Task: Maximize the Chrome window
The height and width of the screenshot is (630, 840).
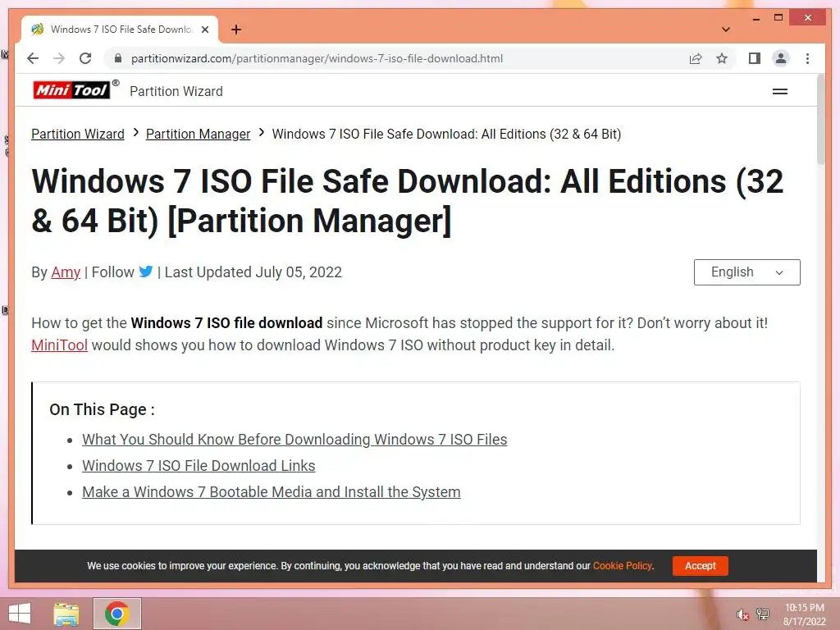Action: coord(778,18)
